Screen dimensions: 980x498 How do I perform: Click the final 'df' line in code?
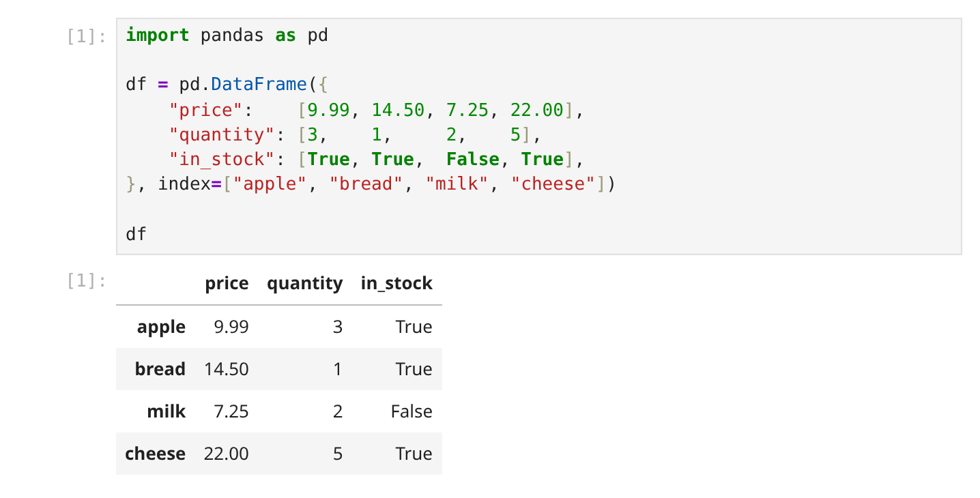coord(136,235)
